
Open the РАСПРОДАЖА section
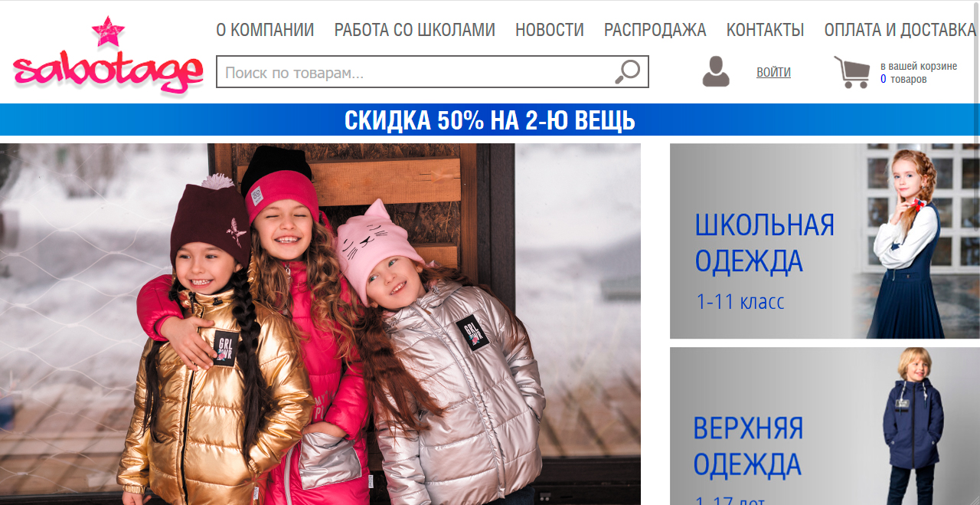coord(655,30)
